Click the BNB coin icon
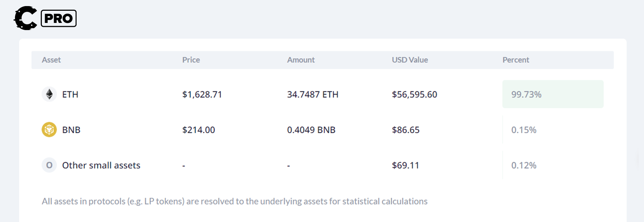The height and width of the screenshot is (222, 644). pos(49,130)
